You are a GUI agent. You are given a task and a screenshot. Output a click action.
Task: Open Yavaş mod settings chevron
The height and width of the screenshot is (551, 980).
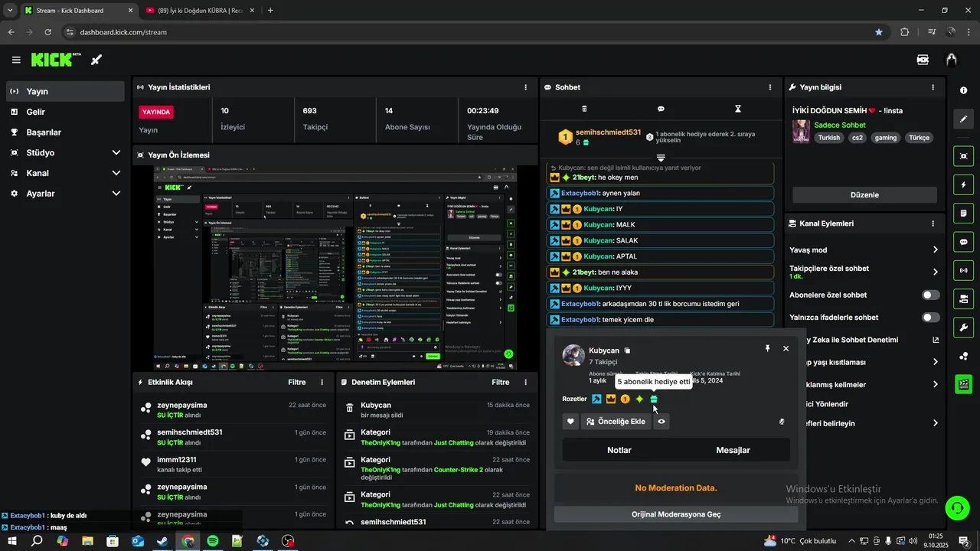tap(935, 249)
